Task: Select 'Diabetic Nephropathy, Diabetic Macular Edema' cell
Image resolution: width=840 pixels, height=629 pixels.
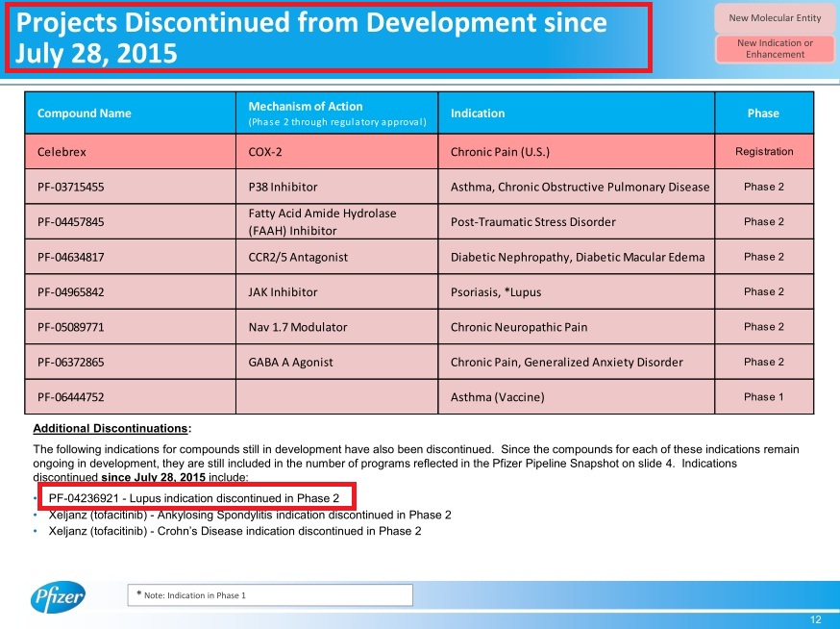Action: pyautogui.click(x=577, y=257)
